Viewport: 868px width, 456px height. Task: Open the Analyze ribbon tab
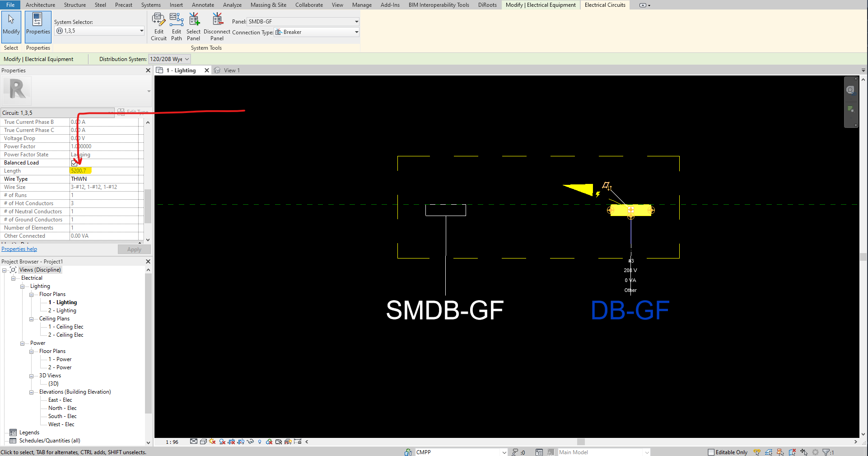click(x=232, y=5)
